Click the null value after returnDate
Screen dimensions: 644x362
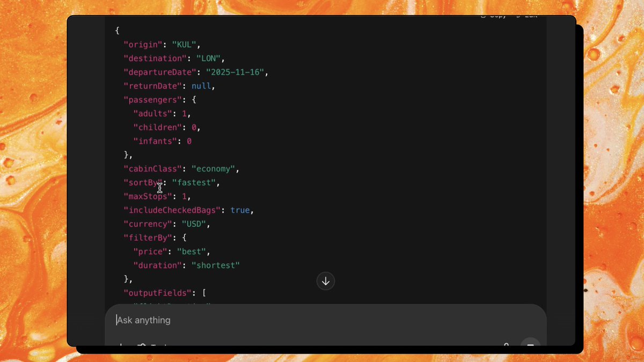coord(201,86)
